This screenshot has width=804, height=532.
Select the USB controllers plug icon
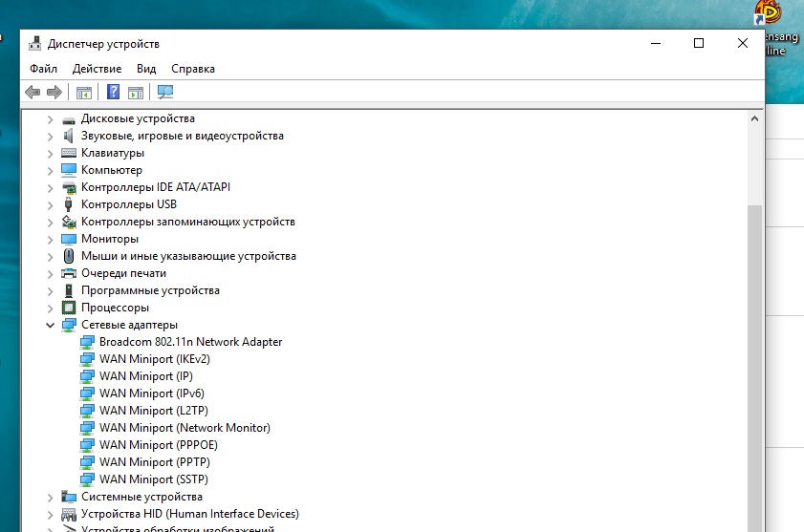pos(68,204)
